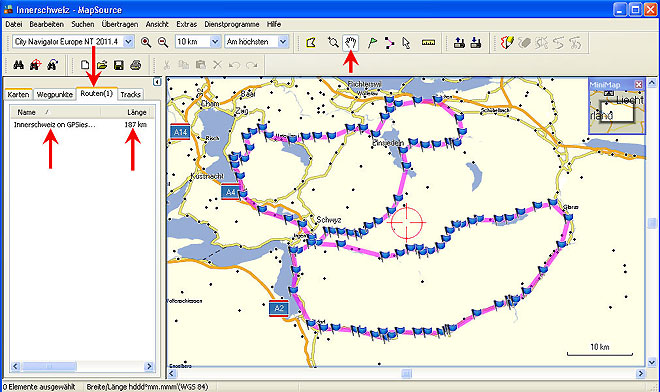Click the 'Schwyz' label on the map
The image size is (660, 392).
pyautogui.click(x=329, y=220)
